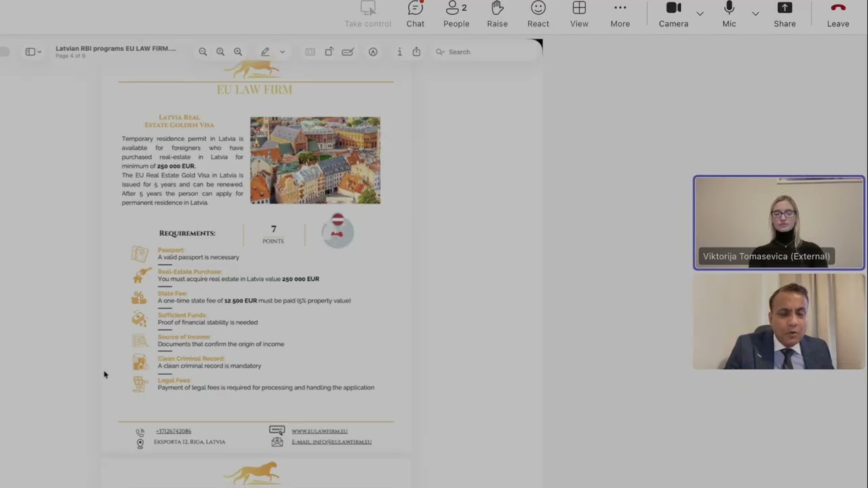868x488 pixels.
Task: Click the Clean Criminal Record icon
Action: [x=140, y=362]
